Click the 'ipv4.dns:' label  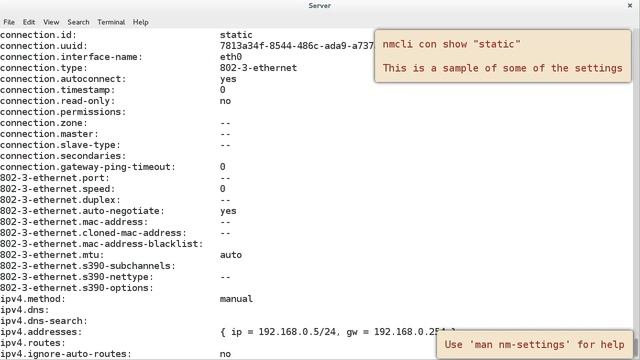[x=24, y=310]
